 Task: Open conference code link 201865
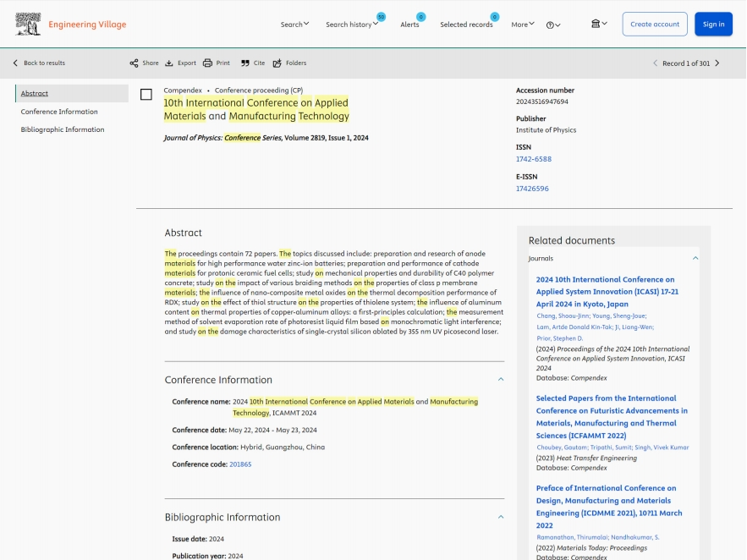pos(240,464)
